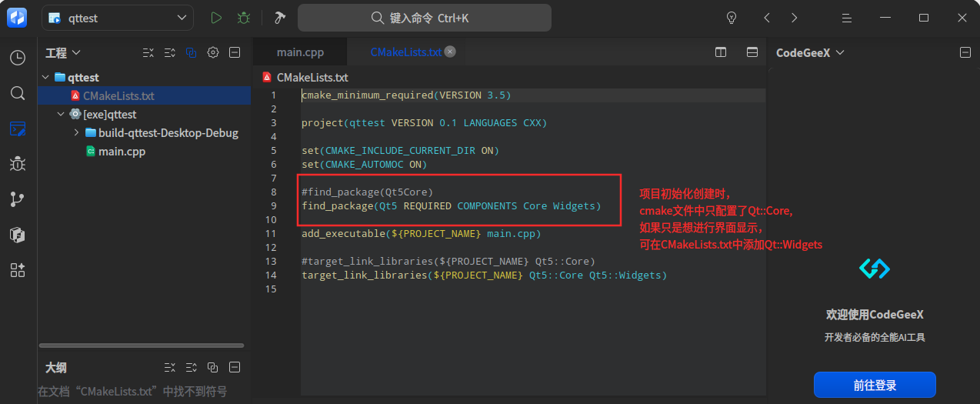Click find_package Qt5 REQUIRED COMPONENTS line
Screen dimensions: 980x404
(451, 206)
